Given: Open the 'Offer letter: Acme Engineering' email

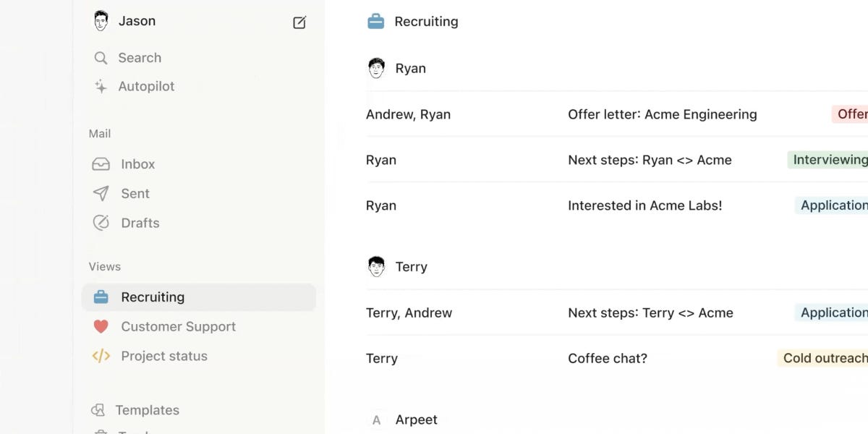Looking at the screenshot, I should click(663, 114).
